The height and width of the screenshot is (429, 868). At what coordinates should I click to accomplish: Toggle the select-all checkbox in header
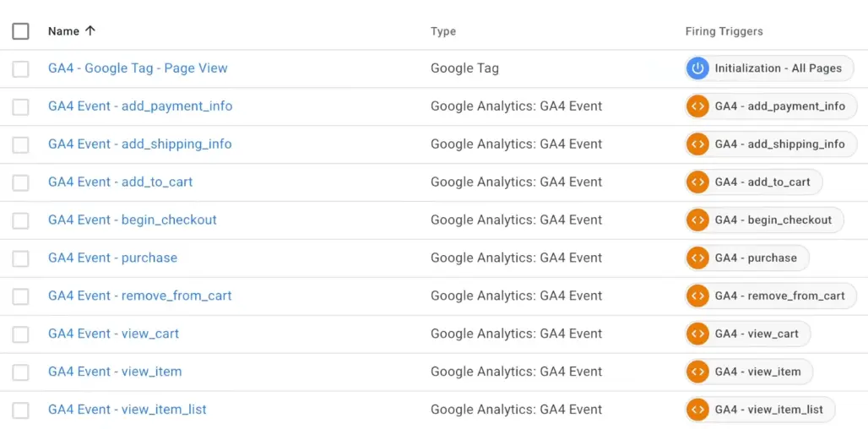(x=21, y=31)
